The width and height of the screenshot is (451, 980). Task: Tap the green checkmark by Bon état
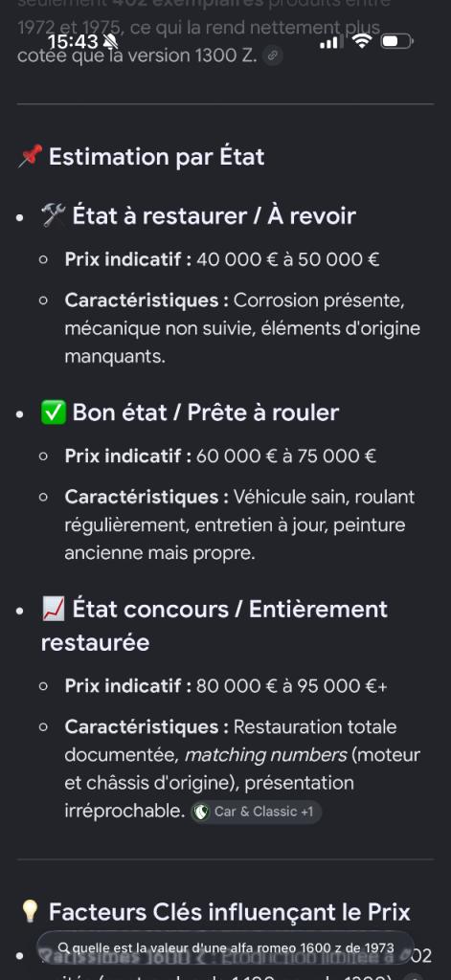point(54,412)
